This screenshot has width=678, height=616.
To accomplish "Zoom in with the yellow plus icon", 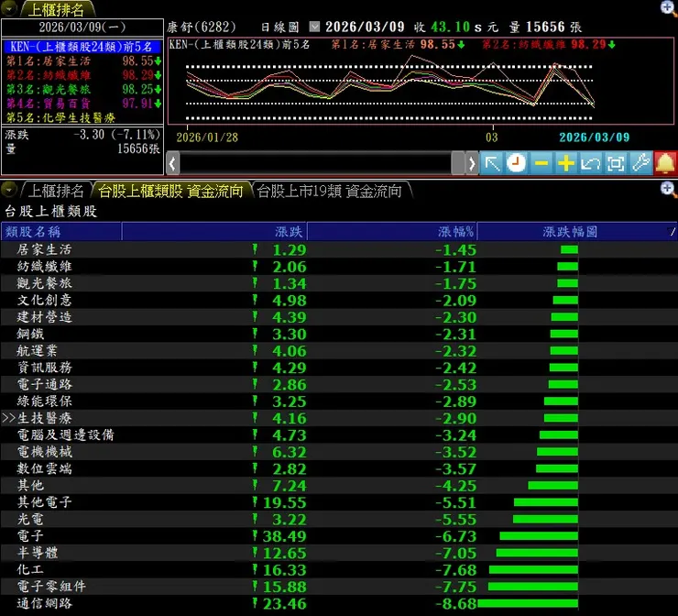I will (565, 163).
